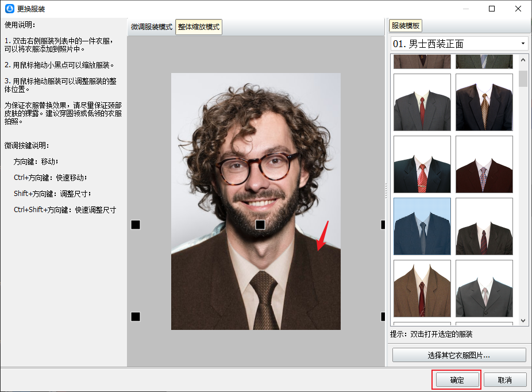Select the navy suit with red dotted tie
The image size is (532, 392).
pyautogui.click(x=422, y=164)
